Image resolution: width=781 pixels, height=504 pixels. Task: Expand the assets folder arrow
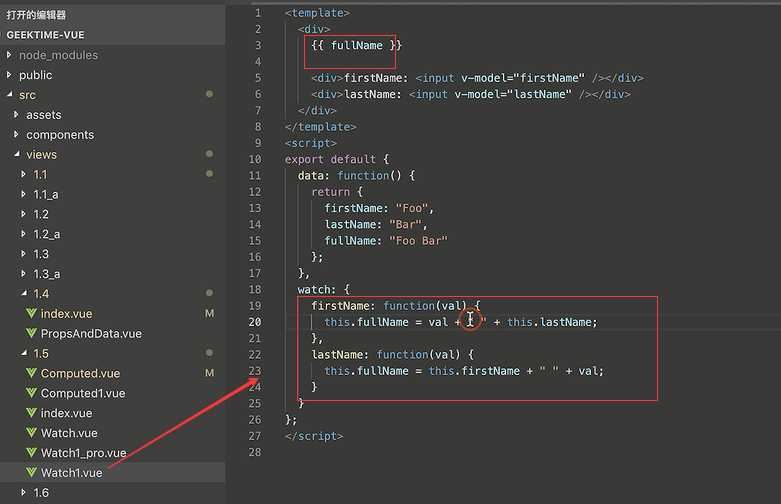pos(16,115)
